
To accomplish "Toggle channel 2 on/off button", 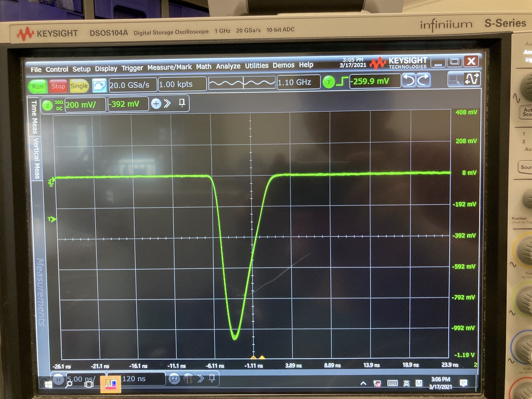I will coord(47,106).
